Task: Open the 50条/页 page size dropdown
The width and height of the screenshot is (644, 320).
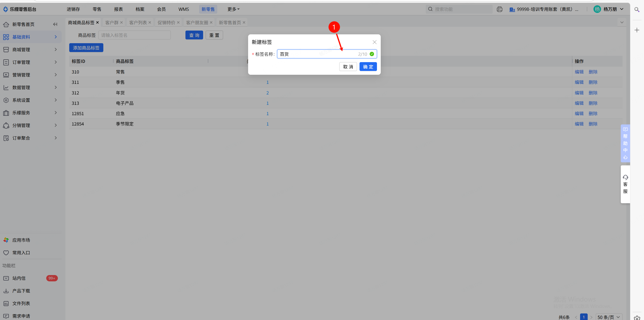Action: 609,317
